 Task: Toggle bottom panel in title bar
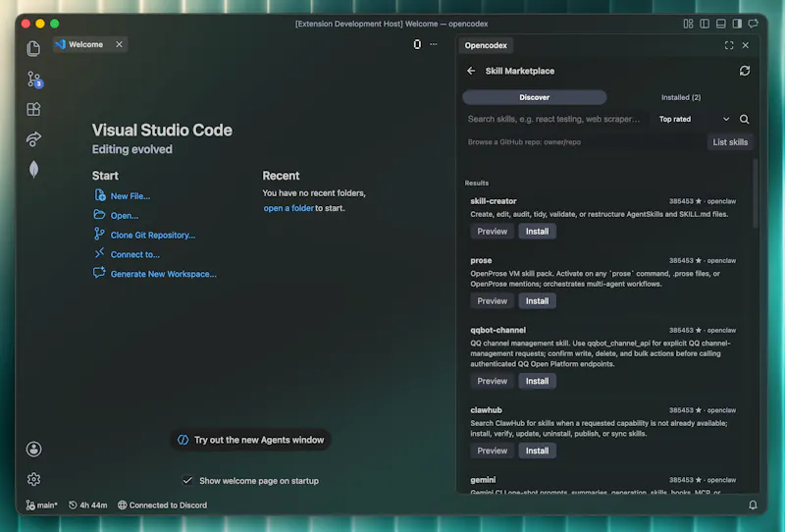[721, 24]
